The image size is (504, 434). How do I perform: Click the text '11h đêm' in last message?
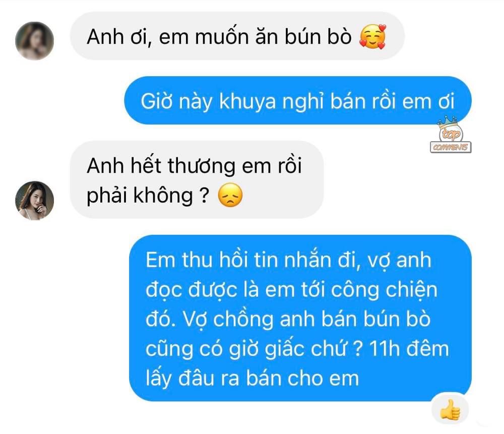(409, 349)
